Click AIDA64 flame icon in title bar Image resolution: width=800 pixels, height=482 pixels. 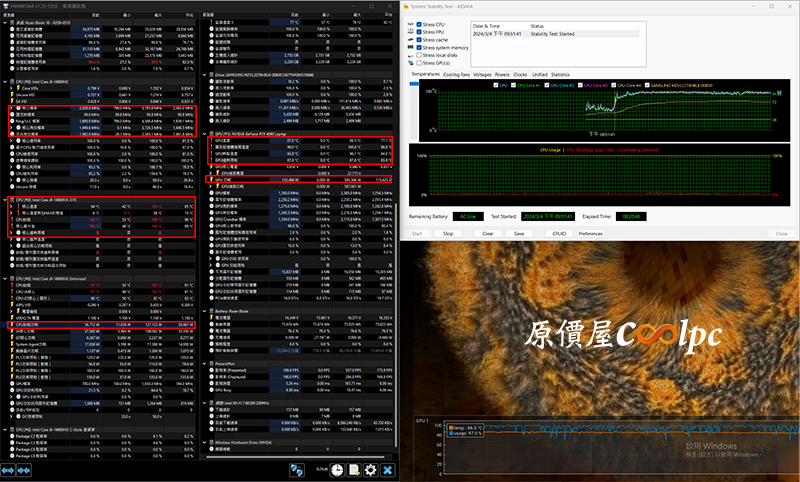pyautogui.click(x=406, y=6)
